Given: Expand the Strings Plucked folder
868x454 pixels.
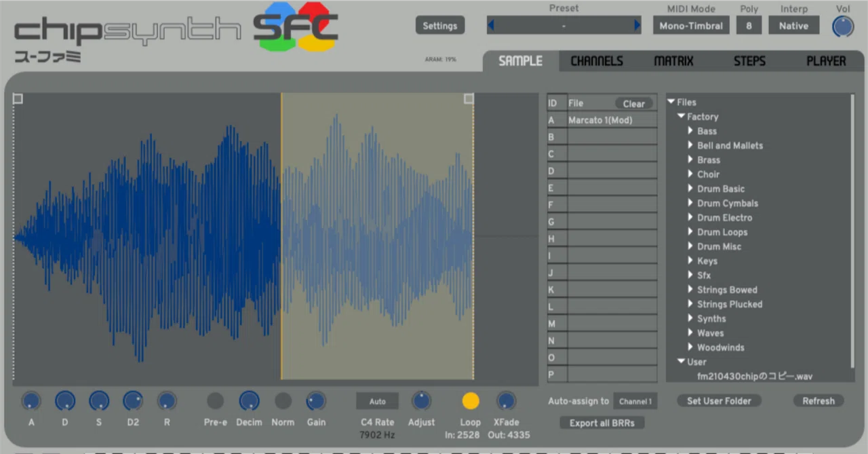Looking at the screenshot, I should [x=691, y=304].
